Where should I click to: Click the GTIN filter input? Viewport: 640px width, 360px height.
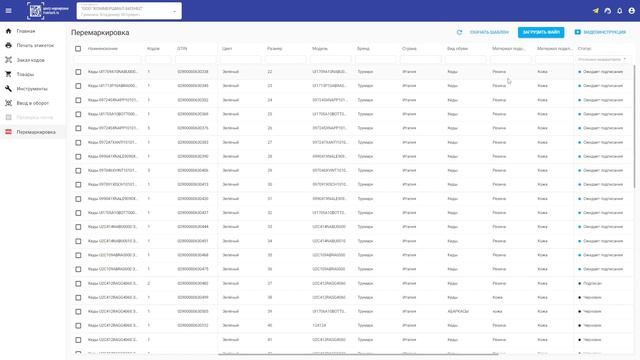click(x=196, y=60)
